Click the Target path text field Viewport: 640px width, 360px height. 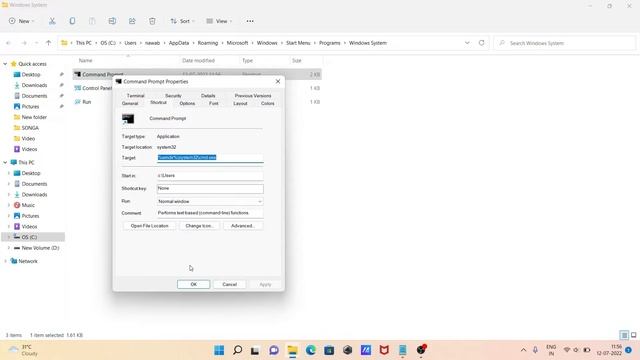pyautogui.click(x=210, y=158)
